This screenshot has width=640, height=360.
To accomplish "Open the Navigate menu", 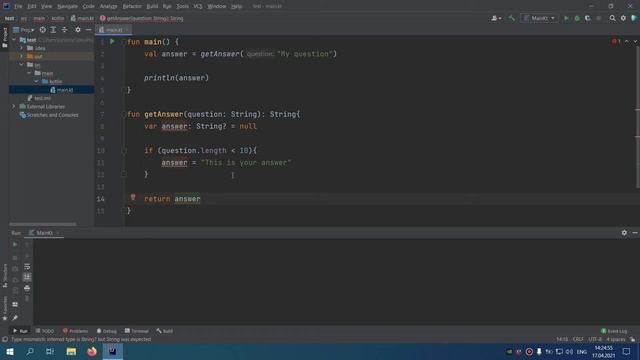I will tap(67, 7).
